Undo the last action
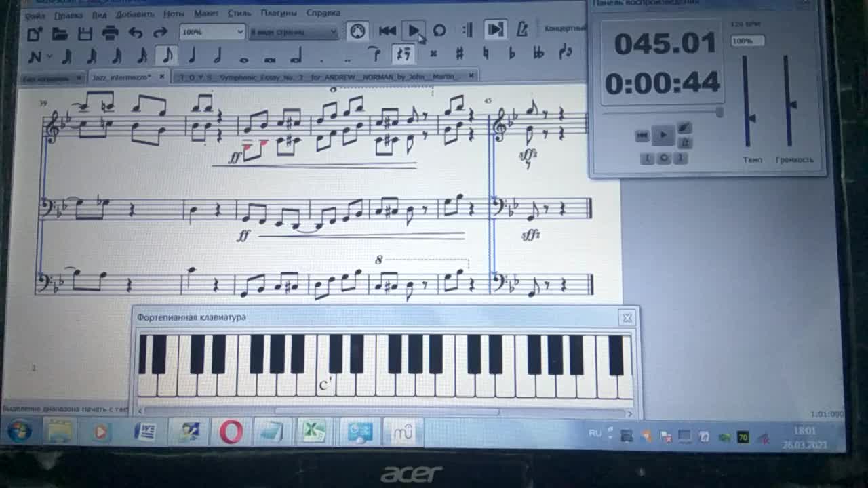This screenshot has height=488, width=868. pos(136,32)
